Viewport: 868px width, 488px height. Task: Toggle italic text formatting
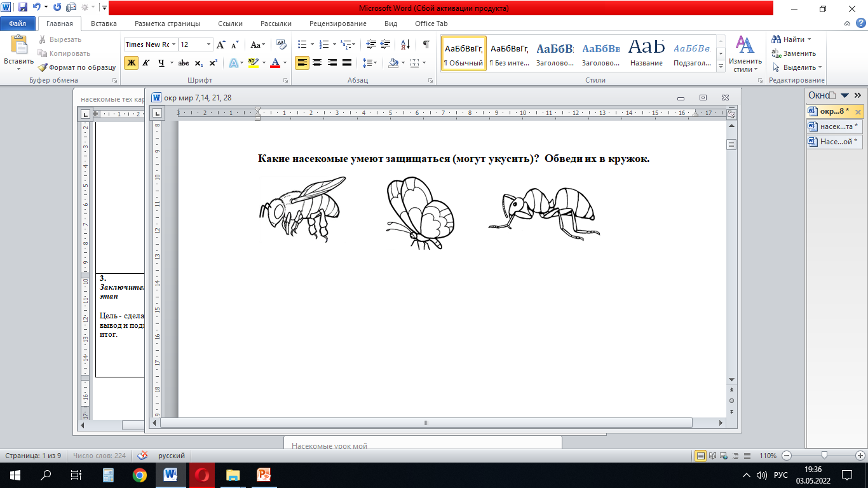tap(146, 63)
